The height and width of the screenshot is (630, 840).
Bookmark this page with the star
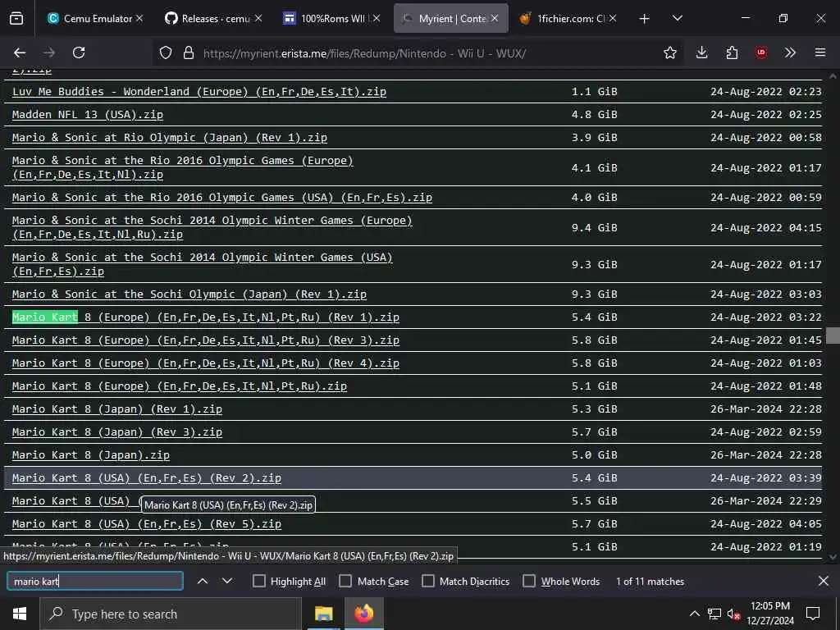tap(669, 52)
